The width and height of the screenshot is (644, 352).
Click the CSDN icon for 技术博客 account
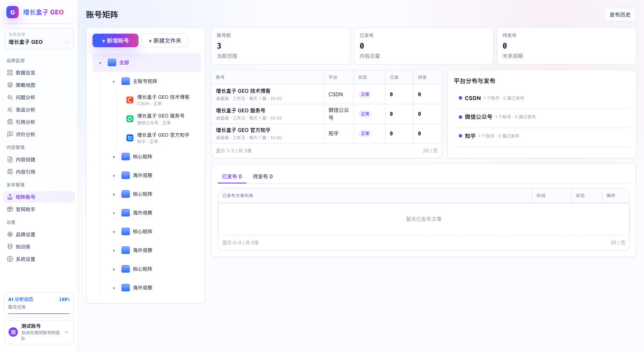(130, 100)
